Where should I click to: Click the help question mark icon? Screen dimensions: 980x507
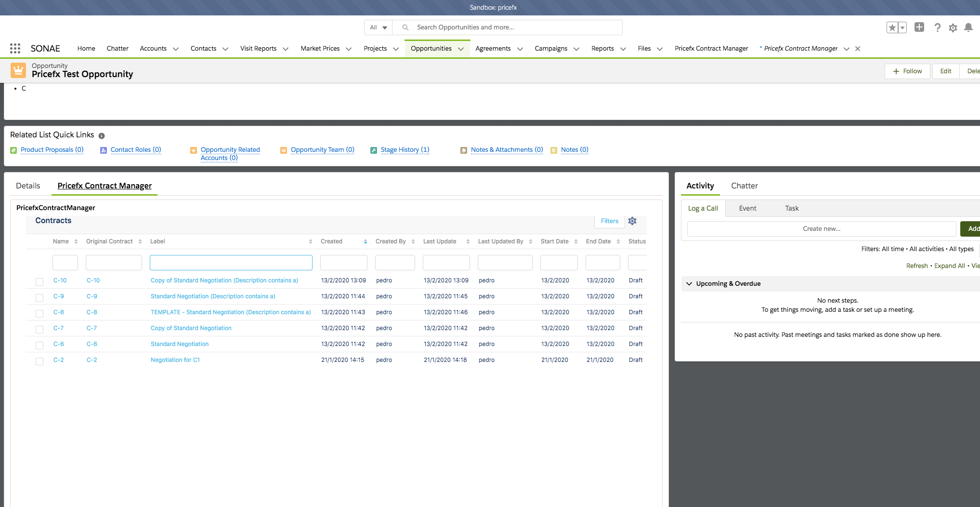937,27
